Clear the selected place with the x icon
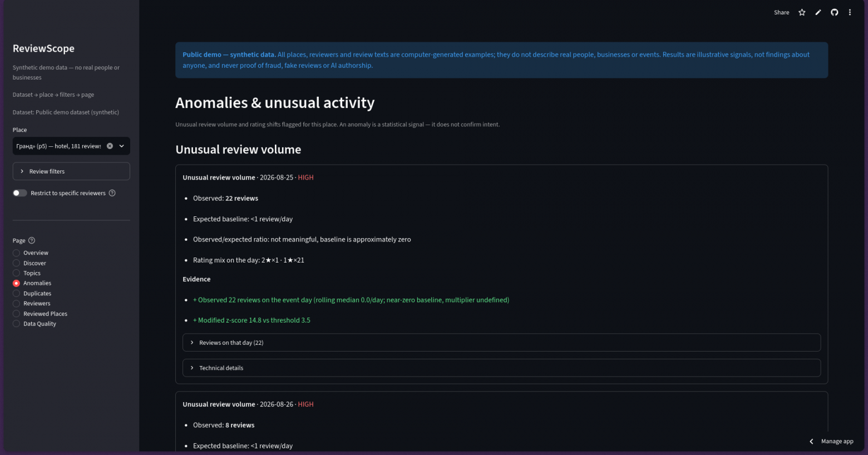Screen dimensions: 868x455 click(x=110, y=146)
